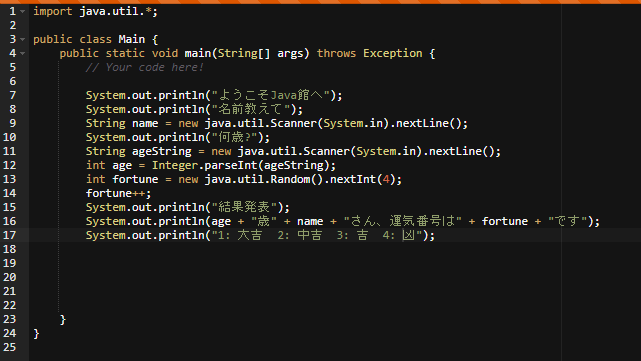Image resolution: width=641 pixels, height=361 pixels.
Task: Click the closing brace on line 24
Action: pyautogui.click(x=36, y=333)
